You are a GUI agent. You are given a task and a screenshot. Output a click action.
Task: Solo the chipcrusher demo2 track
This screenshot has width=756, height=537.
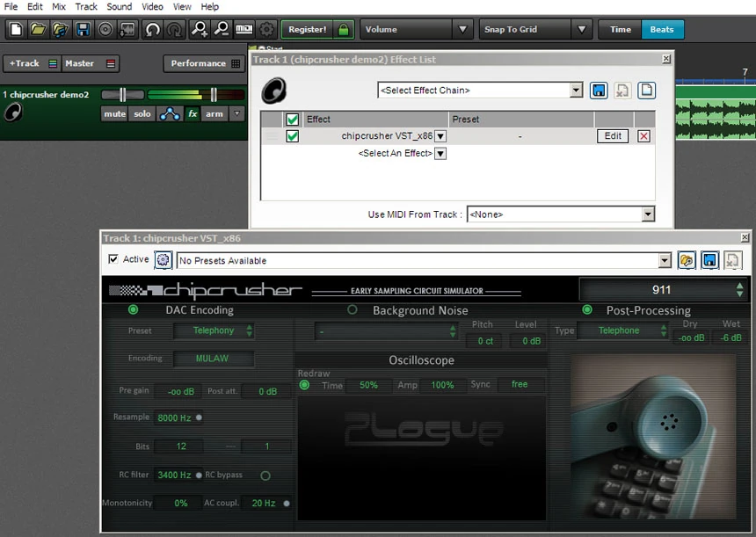point(142,113)
